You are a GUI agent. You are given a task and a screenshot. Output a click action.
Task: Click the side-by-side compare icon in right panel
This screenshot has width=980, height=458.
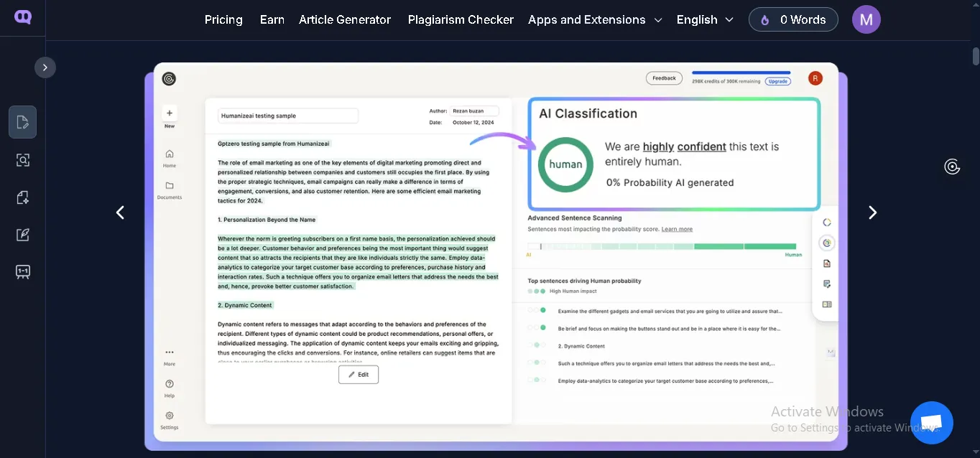tap(827, 304)
